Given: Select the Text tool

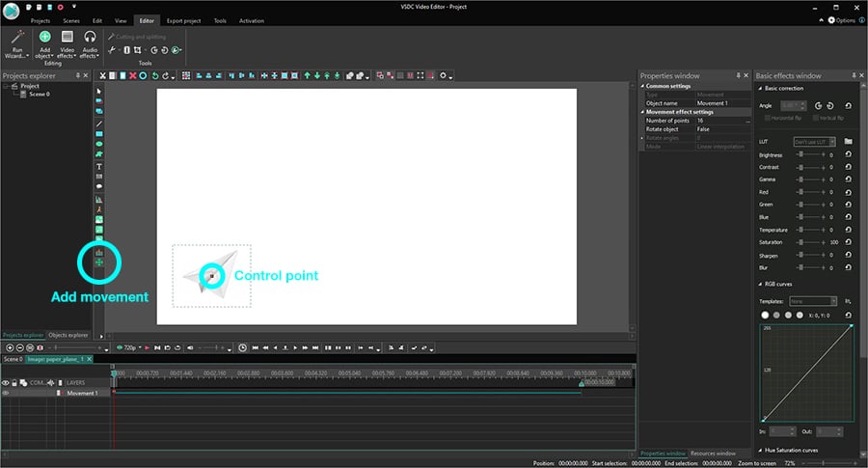Looking at the screenshot, I should (x=99, y=166).
